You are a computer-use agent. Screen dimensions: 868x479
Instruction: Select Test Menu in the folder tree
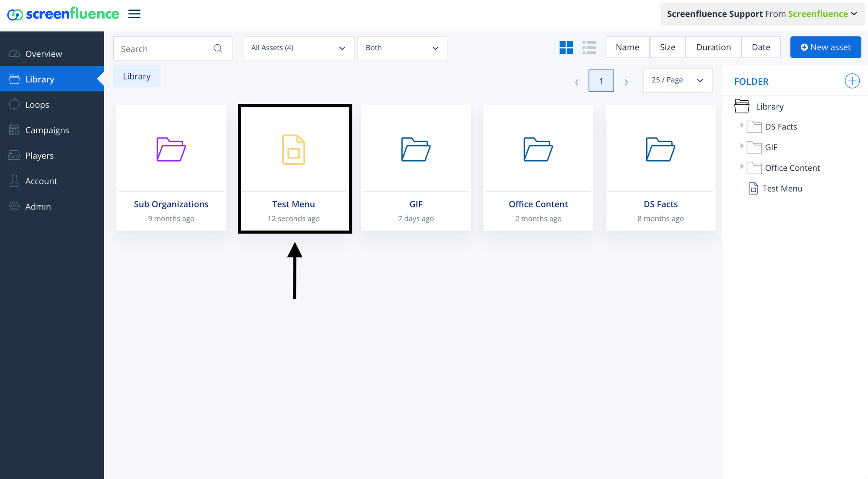pos(783,188)
